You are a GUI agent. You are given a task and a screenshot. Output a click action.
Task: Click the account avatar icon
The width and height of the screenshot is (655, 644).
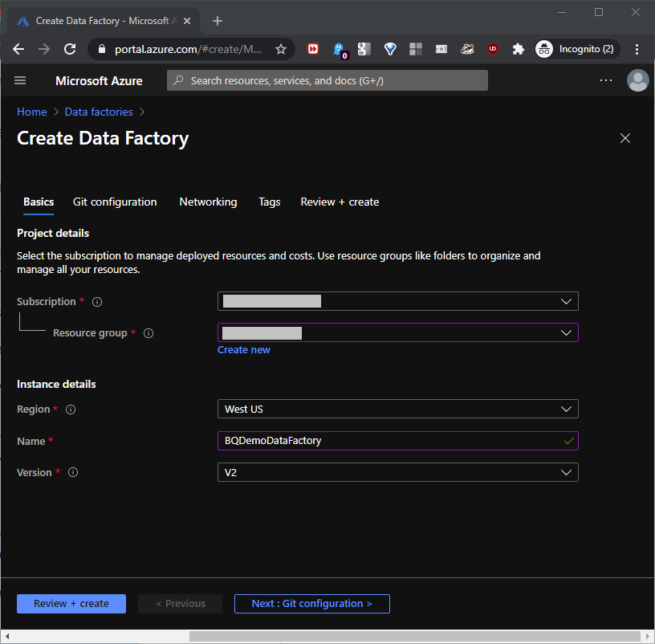point(637,80)
